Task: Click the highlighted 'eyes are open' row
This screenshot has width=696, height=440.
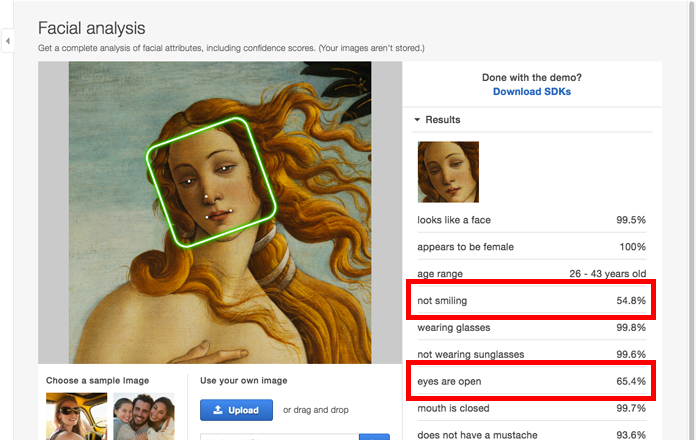Action: point(531,381)
